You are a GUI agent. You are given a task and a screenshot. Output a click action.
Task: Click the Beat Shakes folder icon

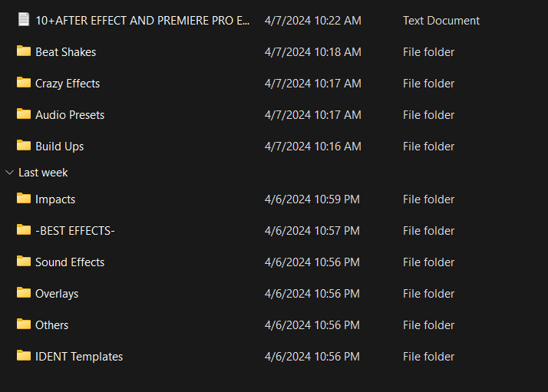click(x=24, y=51)
